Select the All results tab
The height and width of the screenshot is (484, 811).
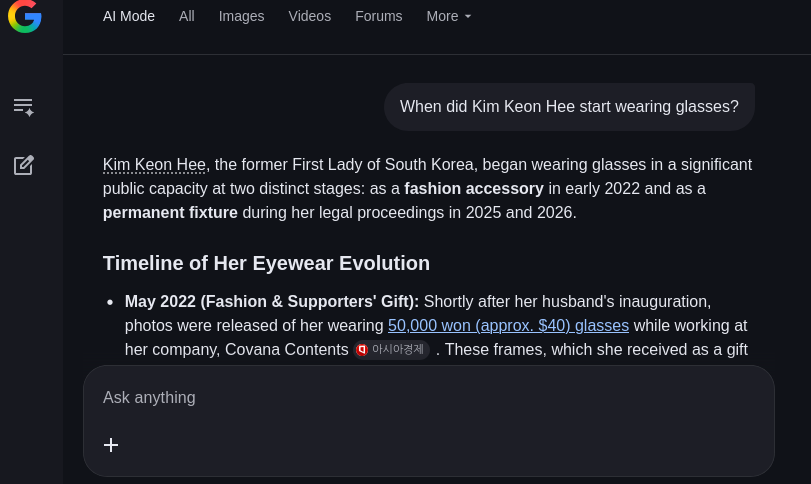187,16
